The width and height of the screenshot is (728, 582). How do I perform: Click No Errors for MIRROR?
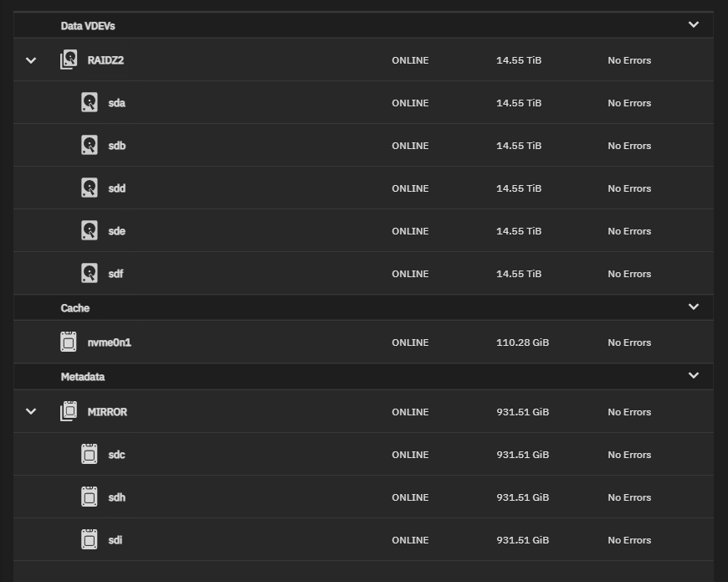pyautogui.click(x=629, y=412)
